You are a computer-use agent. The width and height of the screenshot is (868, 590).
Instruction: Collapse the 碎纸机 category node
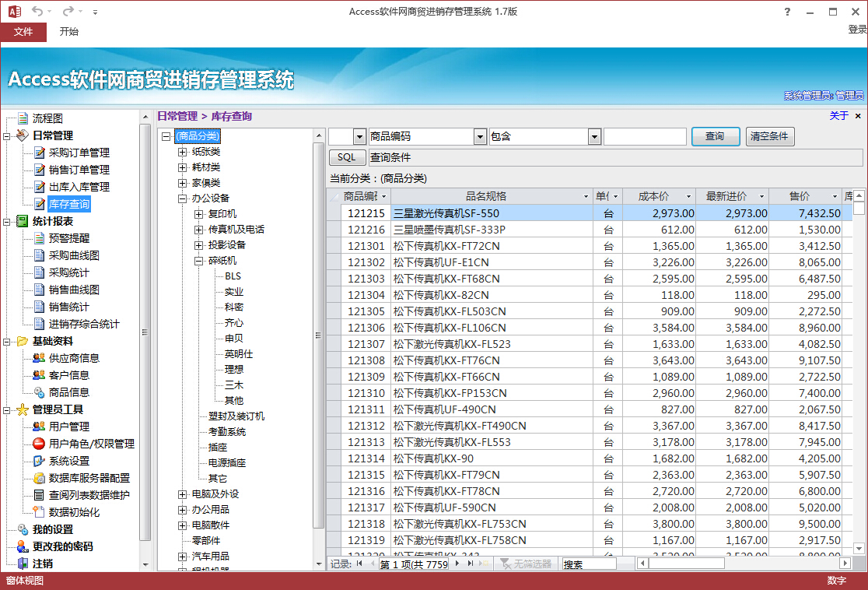click(199, 261)
